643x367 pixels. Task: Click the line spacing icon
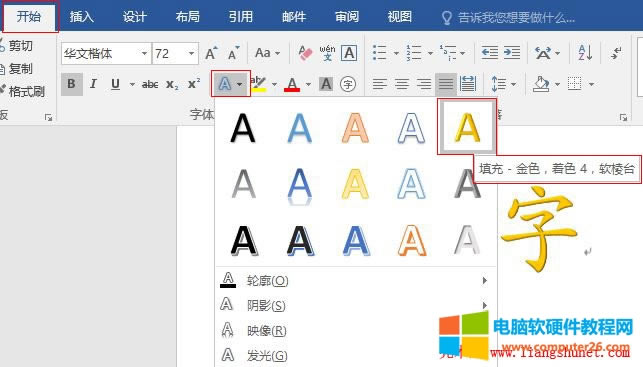(499, 84)
